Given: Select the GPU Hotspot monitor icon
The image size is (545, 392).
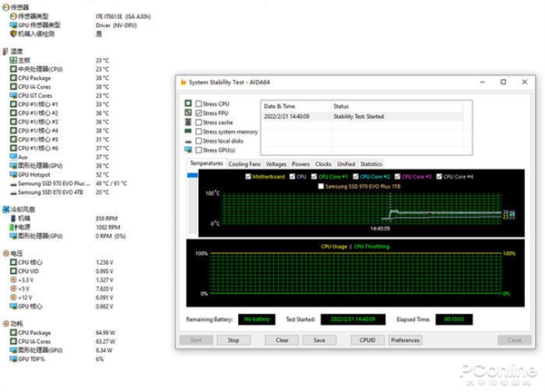Looking at the screenshot, I should coord(14,174).
